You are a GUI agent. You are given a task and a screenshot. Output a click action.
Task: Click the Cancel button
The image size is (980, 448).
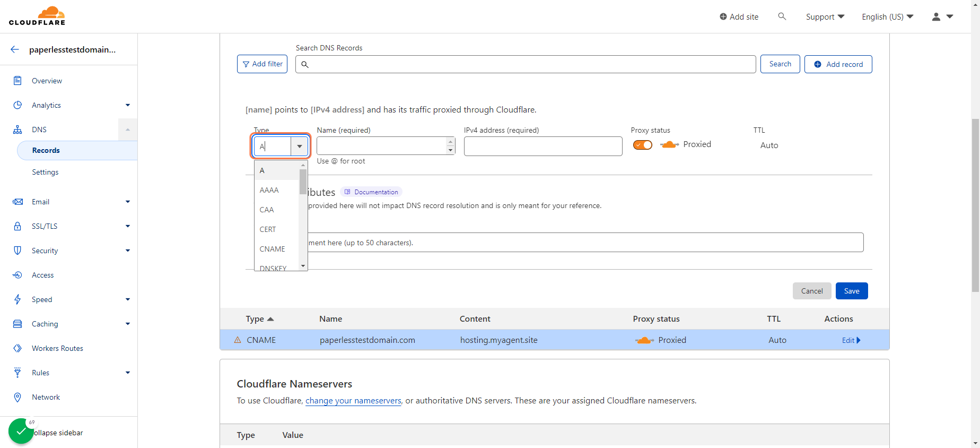point(812,291)
